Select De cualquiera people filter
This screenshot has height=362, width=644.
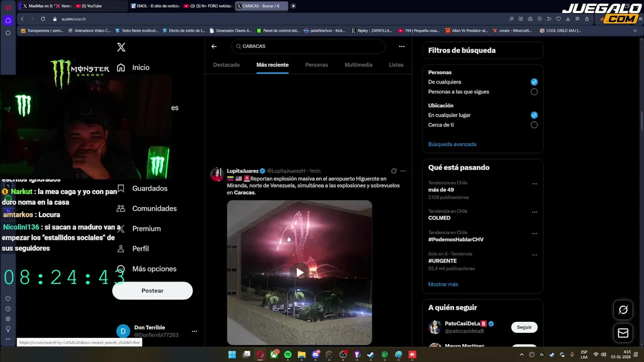(x=534, y=82)
